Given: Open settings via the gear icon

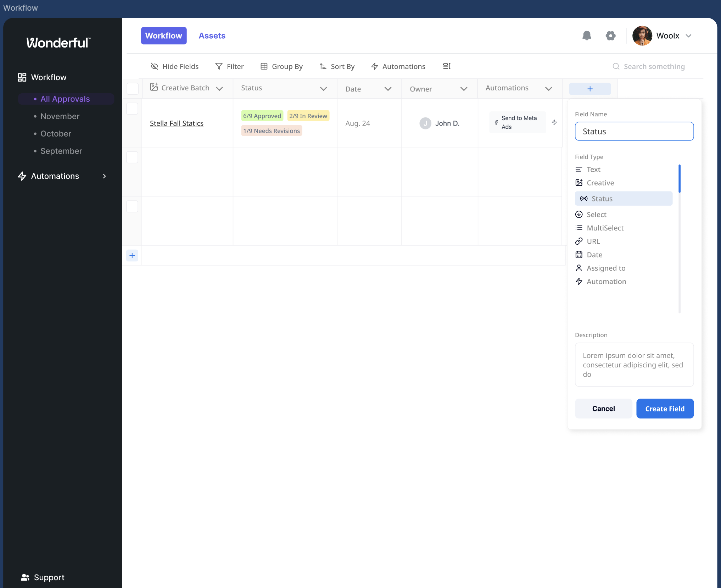Looking at the screenshot, I should point(610,35).
